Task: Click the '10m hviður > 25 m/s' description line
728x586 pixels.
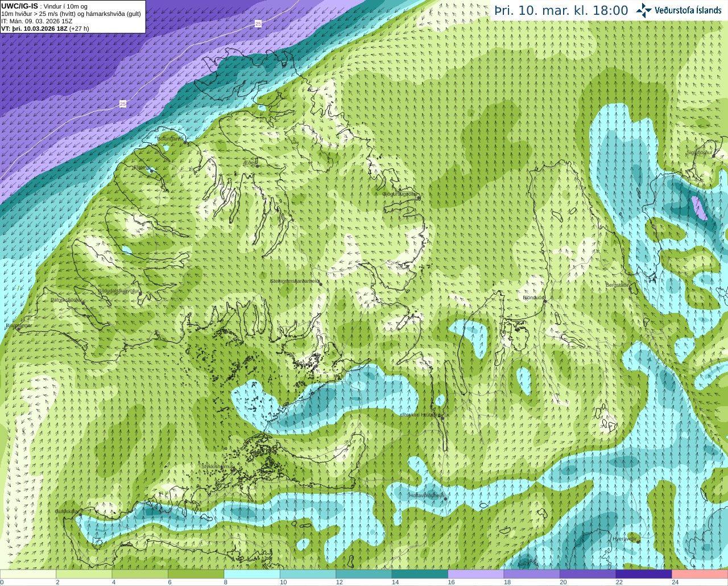Action: 71,14
